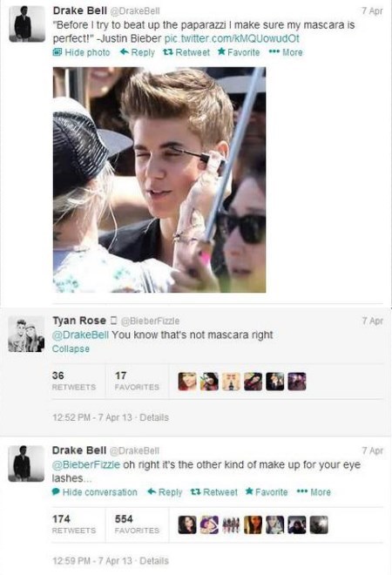Viewport: 392px width, 575px height.
Task: Hide conversation on bottom tweet
Action: tap(95, 492)
